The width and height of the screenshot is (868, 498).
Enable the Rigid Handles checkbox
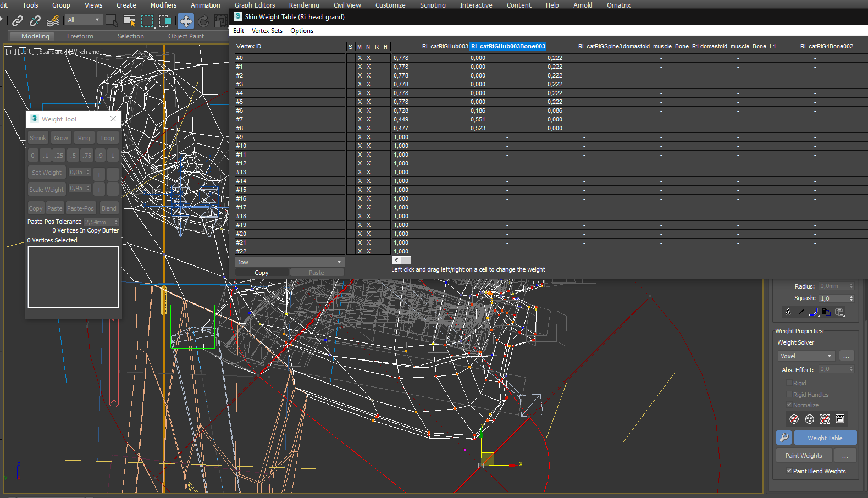coord(789,395)
